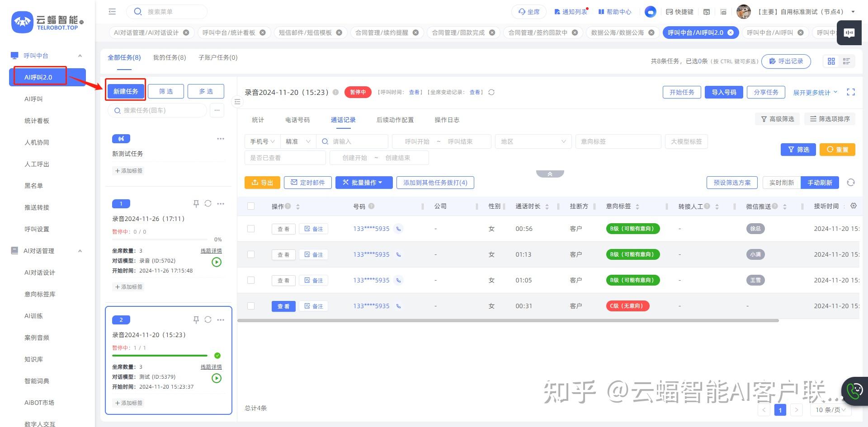Open the 意向标签 filter dropdown

(x=618, y=141)
